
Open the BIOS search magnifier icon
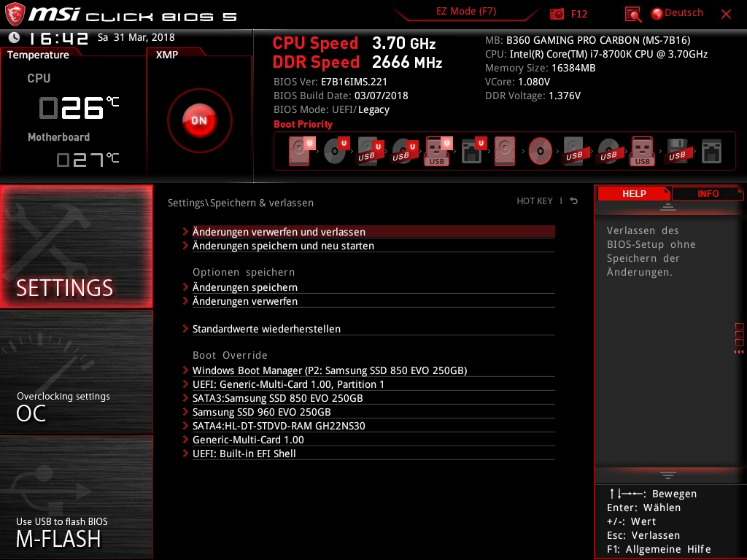pos(632,15)
